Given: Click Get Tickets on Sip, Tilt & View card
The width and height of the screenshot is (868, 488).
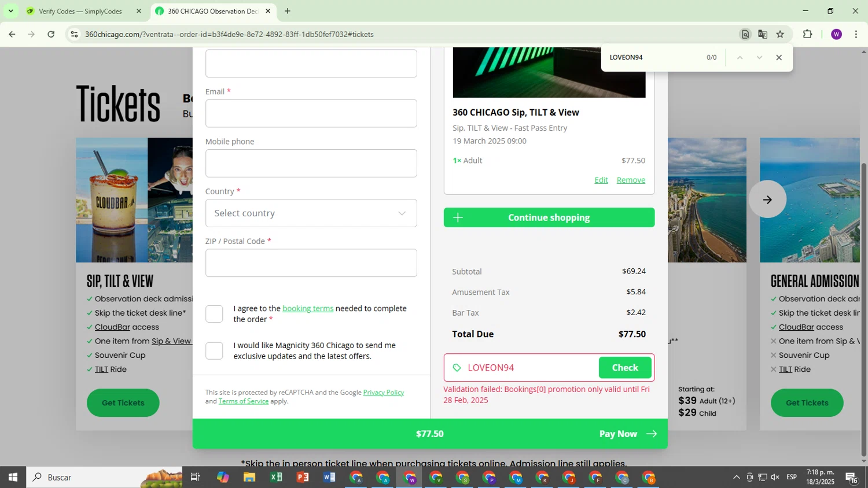Looking at the screenshot, I should (x=123, y=403).
